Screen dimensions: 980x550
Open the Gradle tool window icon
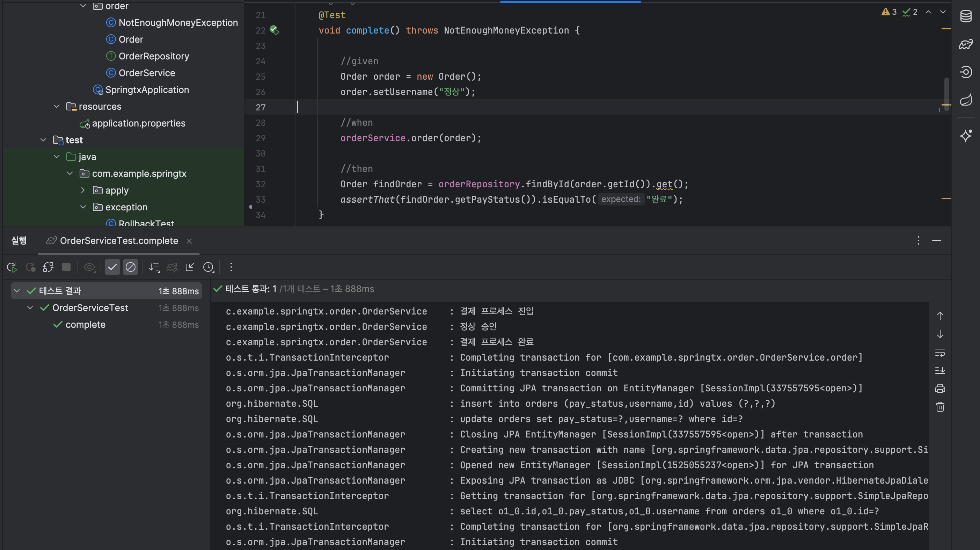(x=966, y=44)
